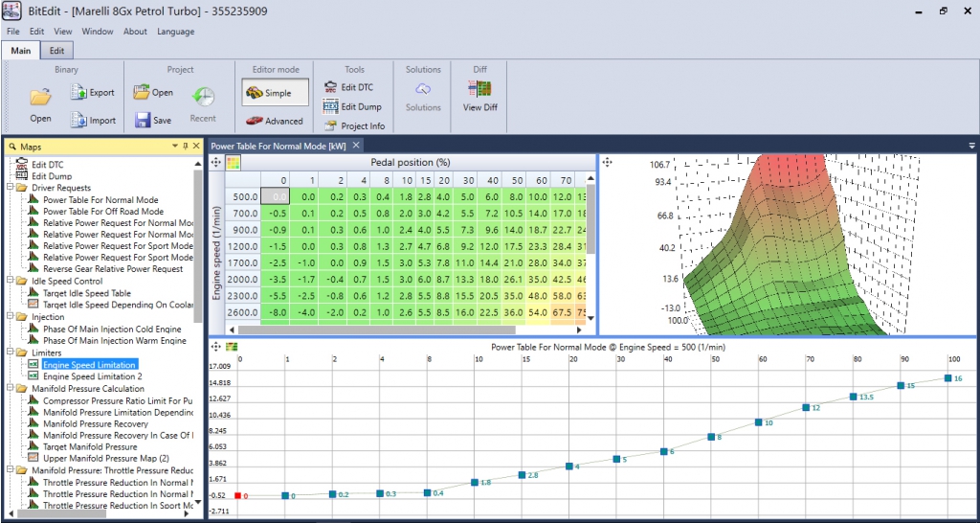980x523 pixels.
Task: Open the Maps panel options dropdown arrow
Action: point(175,146)
